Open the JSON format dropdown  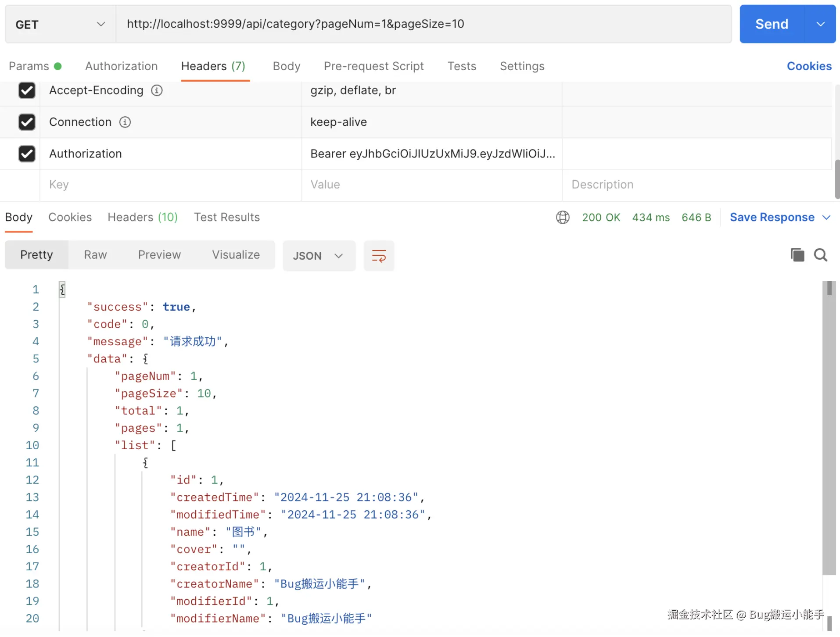319,256
